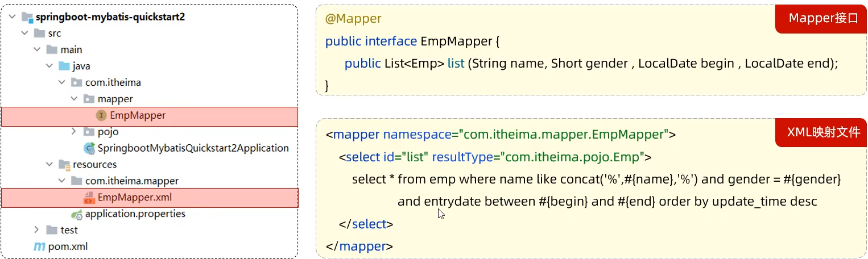The height and width of the screenshot is (259, 868).
Task: Select the test folder label
Action: tap(69, 230)
